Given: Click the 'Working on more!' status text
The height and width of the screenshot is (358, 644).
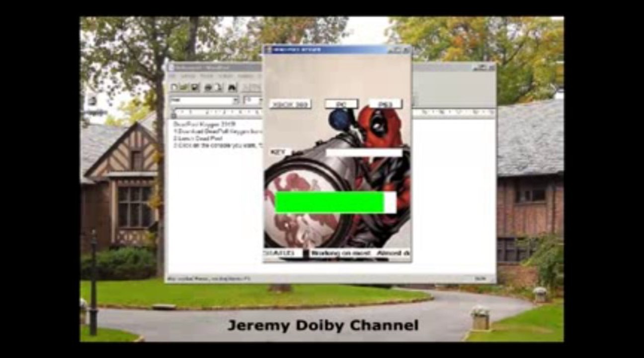Looking at the screenshot, I should coord(340,253).
